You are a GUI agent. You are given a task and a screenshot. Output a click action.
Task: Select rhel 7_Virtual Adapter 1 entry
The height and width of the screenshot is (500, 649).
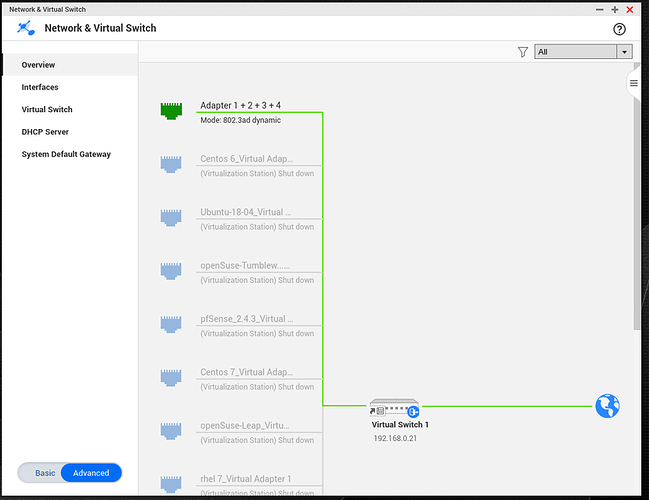pos(245,479)
